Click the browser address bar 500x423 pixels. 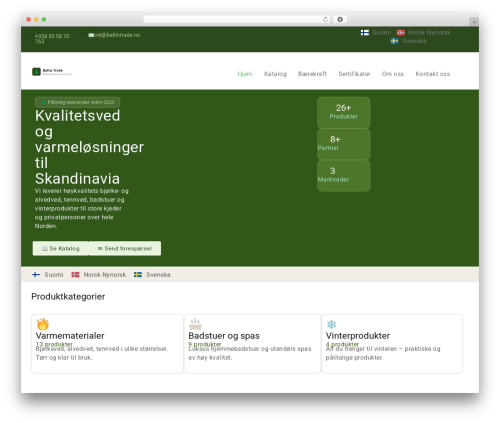(236, 20)
